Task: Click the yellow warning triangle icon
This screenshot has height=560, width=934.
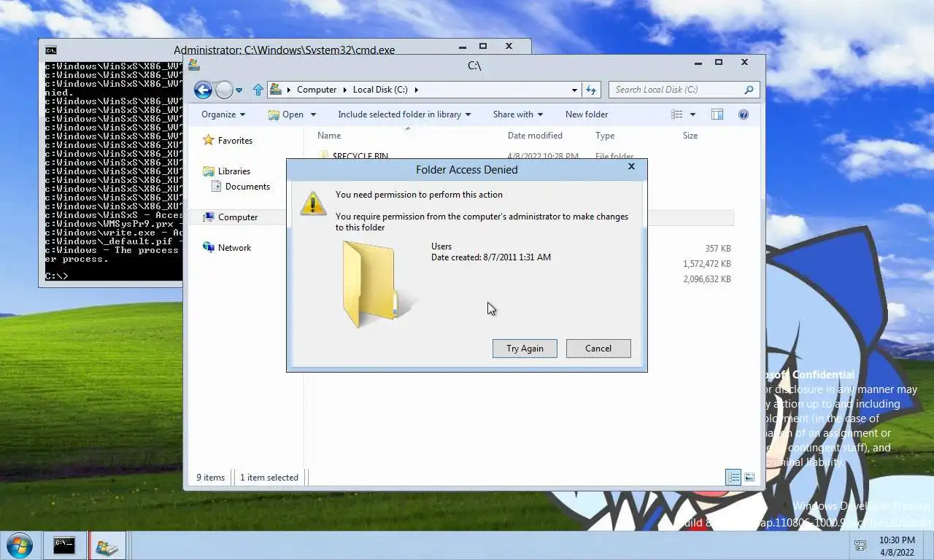Action: [x=313, y=203]
